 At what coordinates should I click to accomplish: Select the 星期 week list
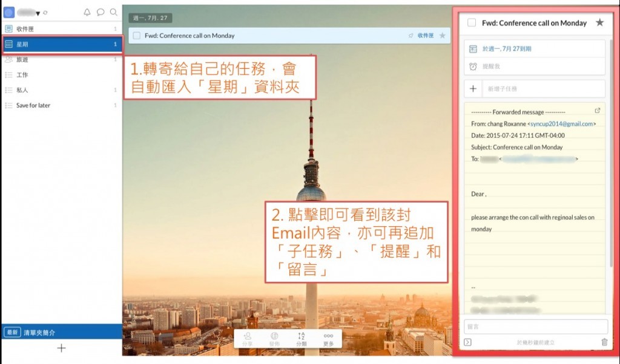62,44
